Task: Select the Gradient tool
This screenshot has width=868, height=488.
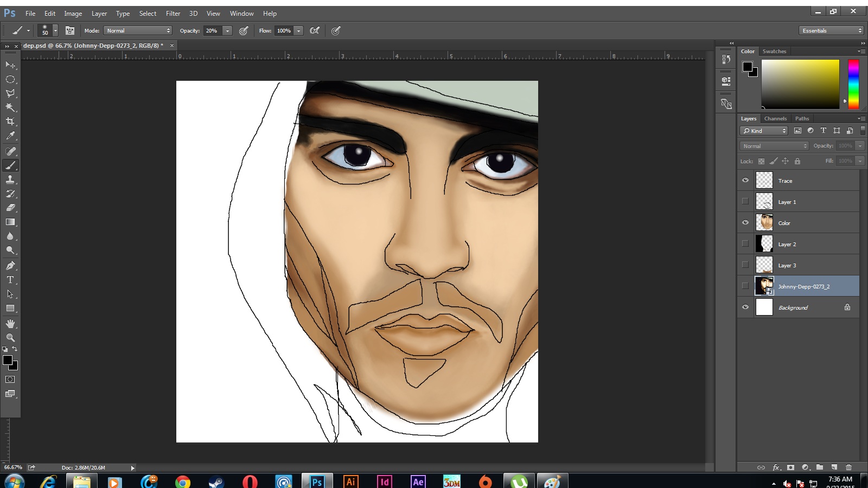Action: tap(10, 222)
